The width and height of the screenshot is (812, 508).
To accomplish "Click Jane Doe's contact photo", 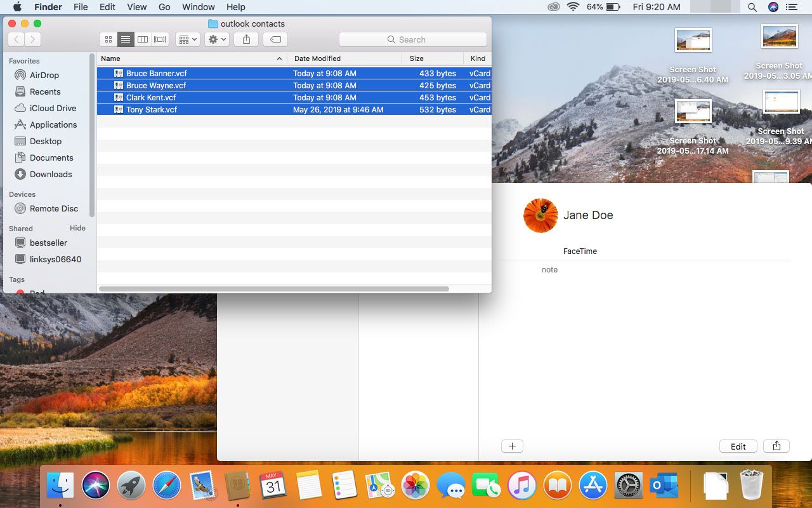I will [540, 215].
